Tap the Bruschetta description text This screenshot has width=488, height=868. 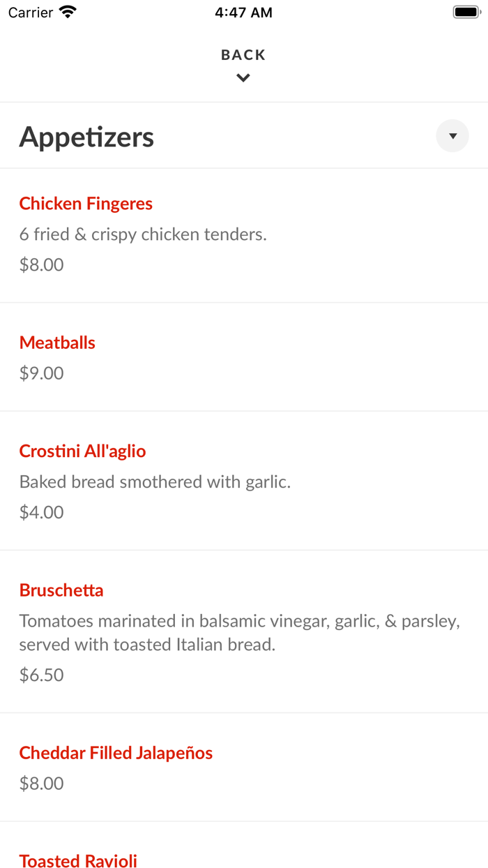coord(240,632)
